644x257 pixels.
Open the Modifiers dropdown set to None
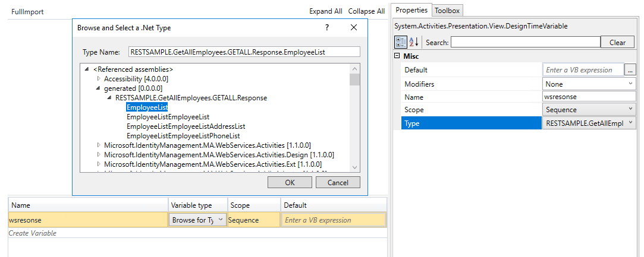tap(589, 84)
